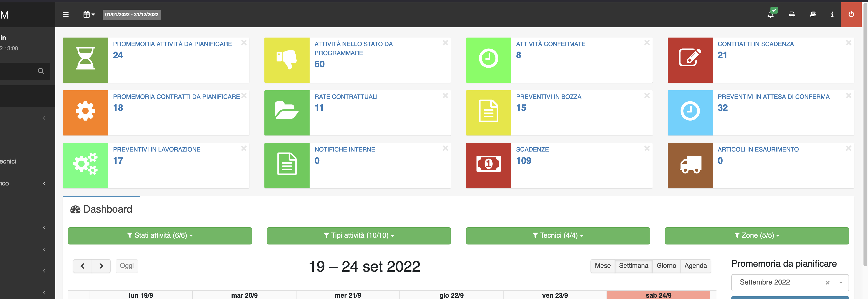This screenshot has width=868, height=299.
Task: Click the search magnifier in the sidebar
Action: 41,71
